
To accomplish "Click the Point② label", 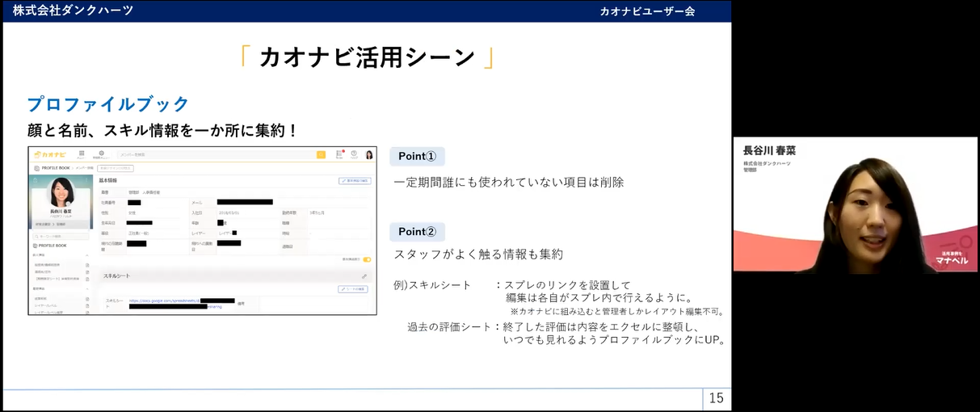I will point(417,232).
